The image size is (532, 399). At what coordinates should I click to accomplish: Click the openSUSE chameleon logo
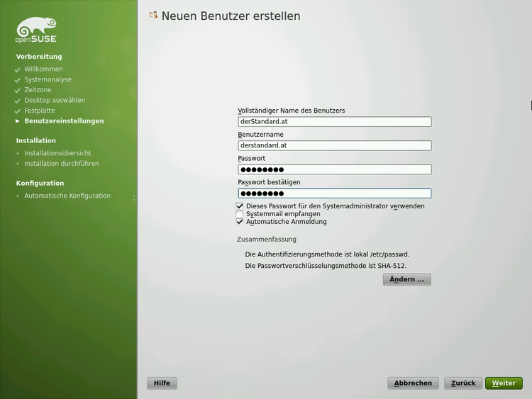[x=36, y=30]
